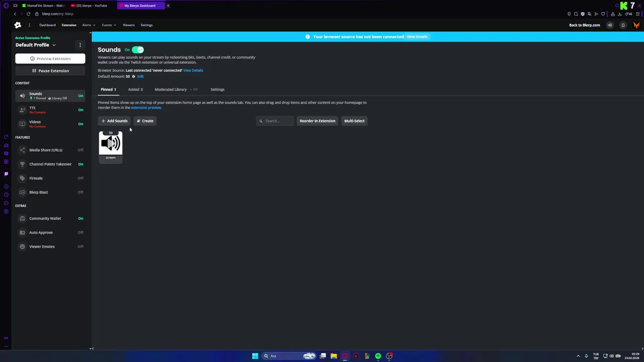Click the Blerp logo icon

18,25
